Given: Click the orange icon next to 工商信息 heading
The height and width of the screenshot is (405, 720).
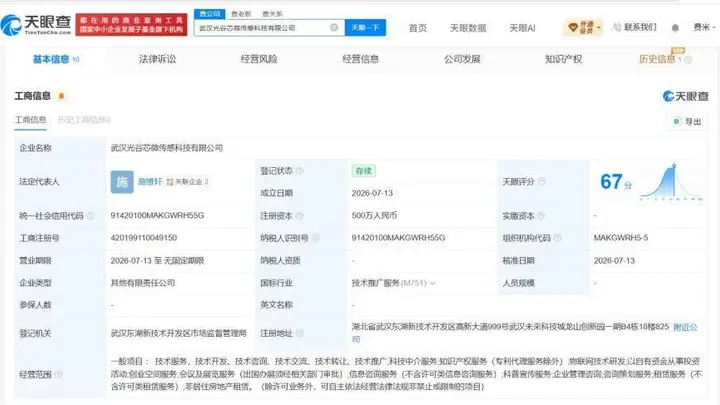Looking at the screenshot, I should [61, 96].
